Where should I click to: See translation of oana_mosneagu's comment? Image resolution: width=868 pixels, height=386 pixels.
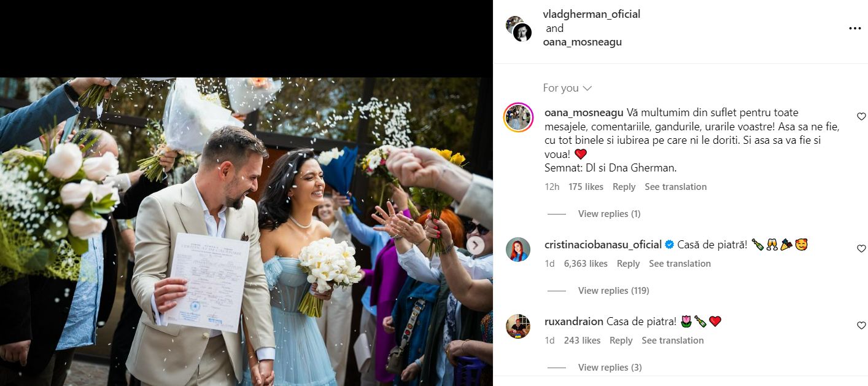[675, 187]
